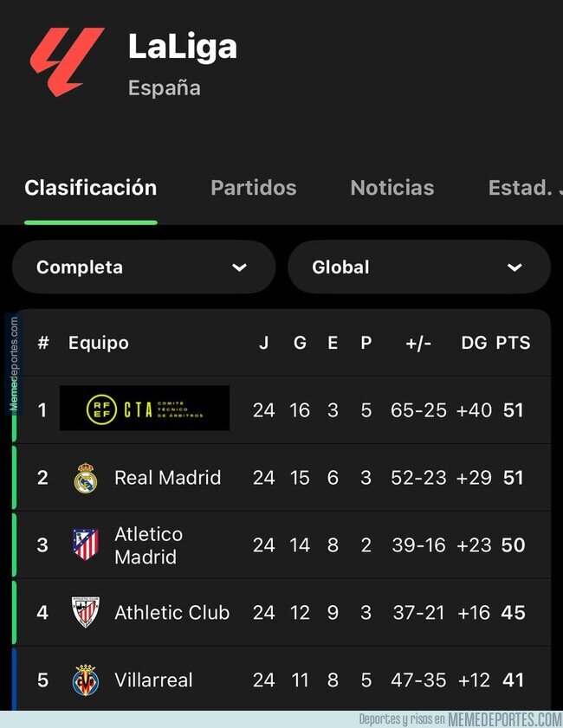Screen dimensions: 563x728
Task: Click the RFEF CTA logo banner
Action: click(x=145, y=409)
